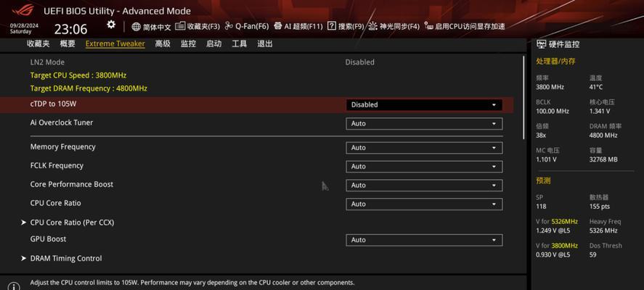Screen dimensions: 644x290
Task: Click the 搜索 question-mark icon
Action: [332, 26]
